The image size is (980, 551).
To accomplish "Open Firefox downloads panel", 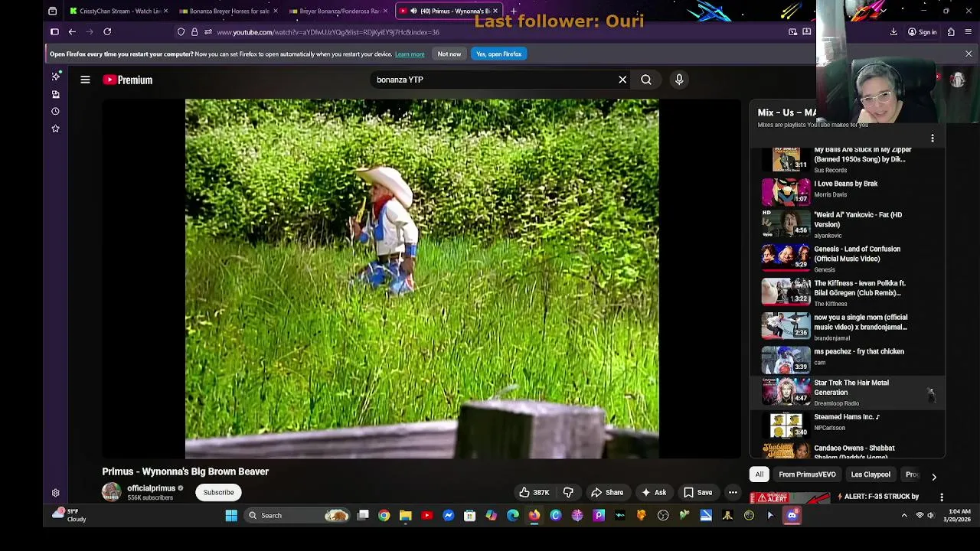I will click(x=893, y=32).
